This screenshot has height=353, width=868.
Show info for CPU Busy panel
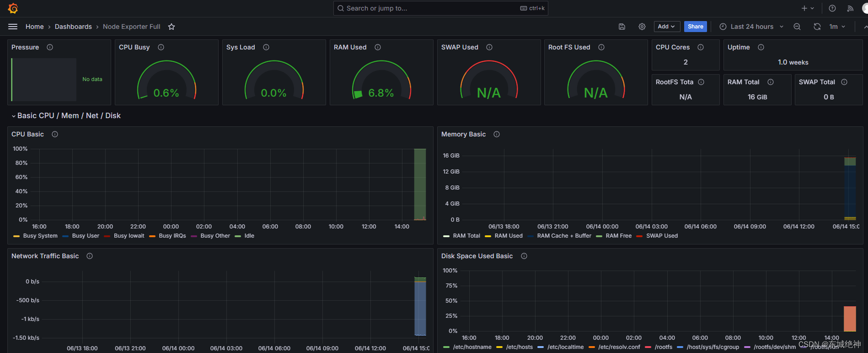(161, 47)
